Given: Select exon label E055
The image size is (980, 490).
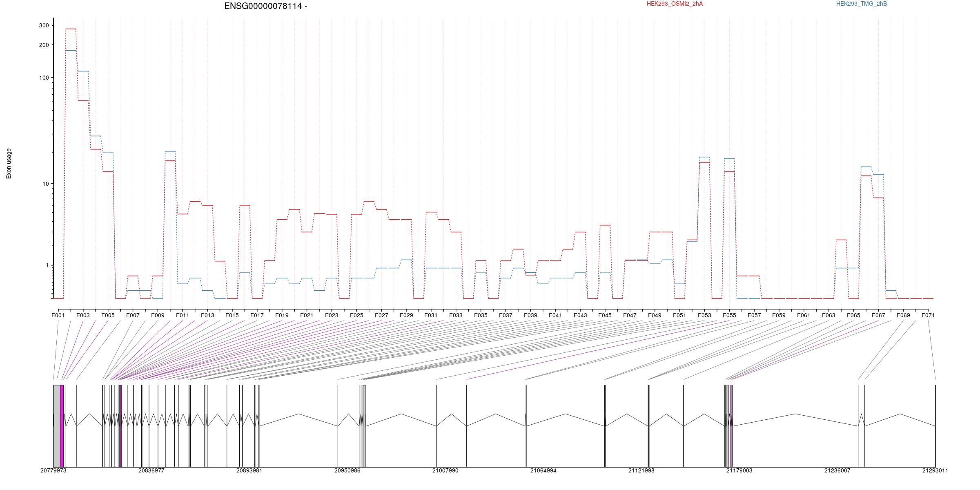Looking at the screenshot, I should click(729, 315).
